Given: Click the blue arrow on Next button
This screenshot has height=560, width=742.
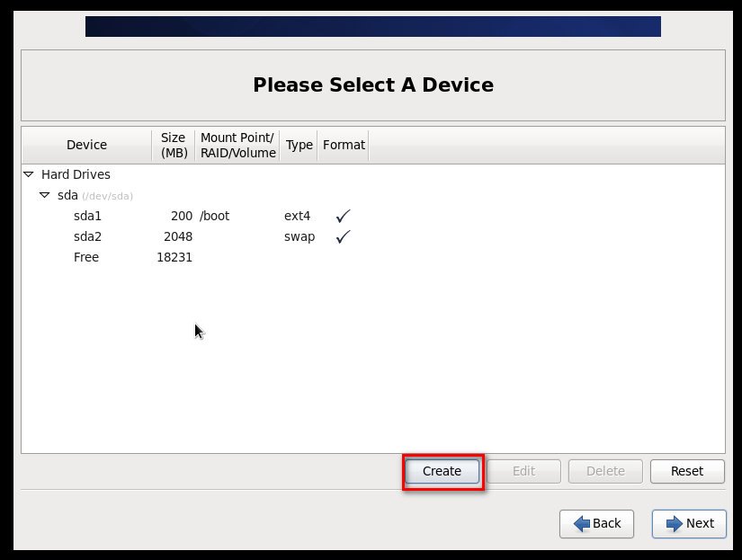Looking at the screenshot, I should coord(675,524).
